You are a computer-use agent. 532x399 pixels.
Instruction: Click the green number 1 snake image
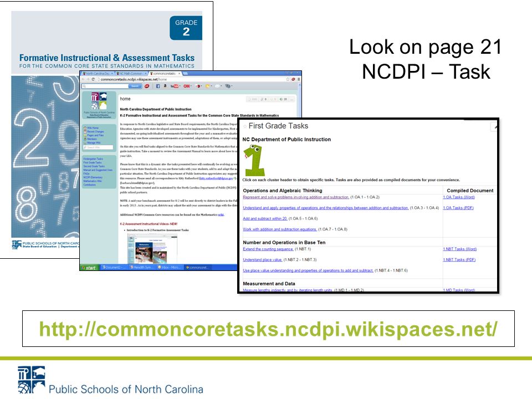point(254,160)
